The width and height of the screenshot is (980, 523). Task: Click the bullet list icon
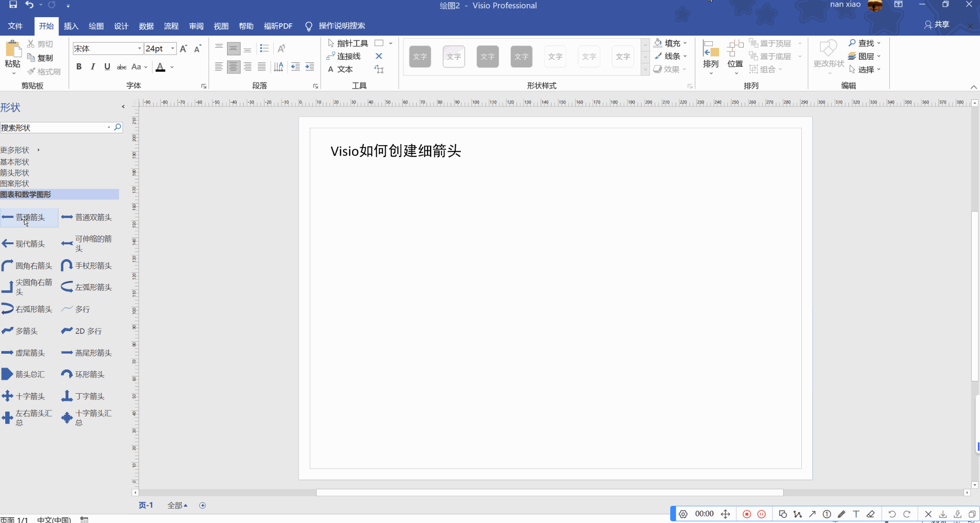(264, 48)
